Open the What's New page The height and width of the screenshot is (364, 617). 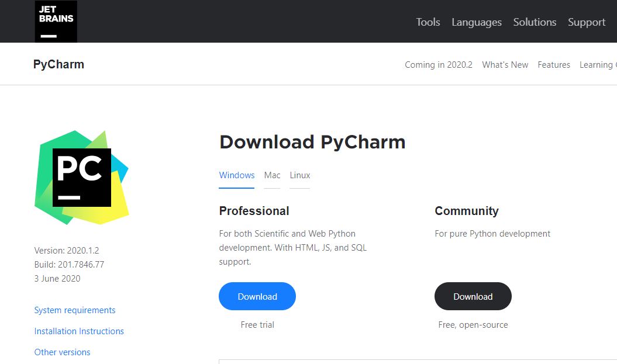click(505, 65)
